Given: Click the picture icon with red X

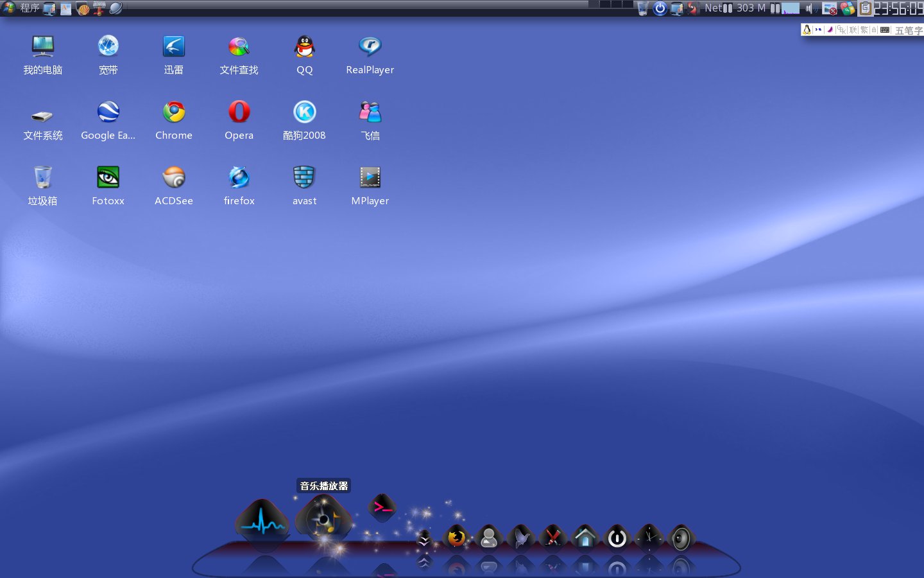Looking at the screenshot, I should (830, 9).
